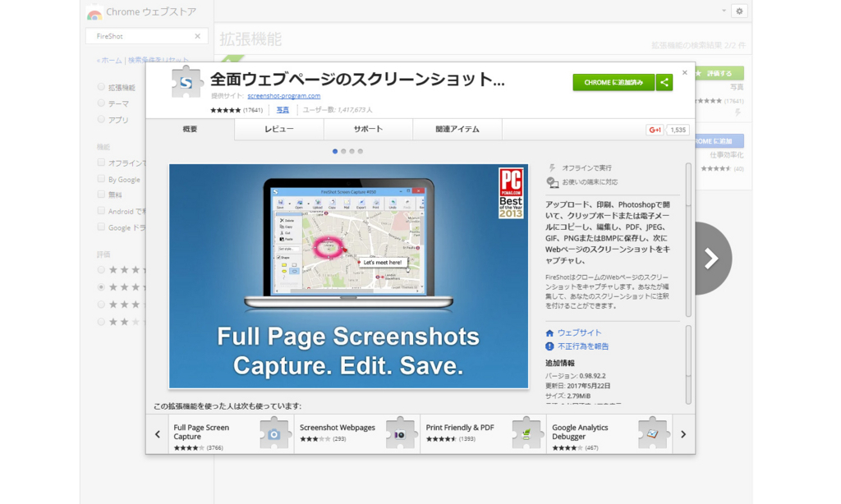Click the device compatibility icon
This screenshot has height=504, width=841.
tap(552, 182)
